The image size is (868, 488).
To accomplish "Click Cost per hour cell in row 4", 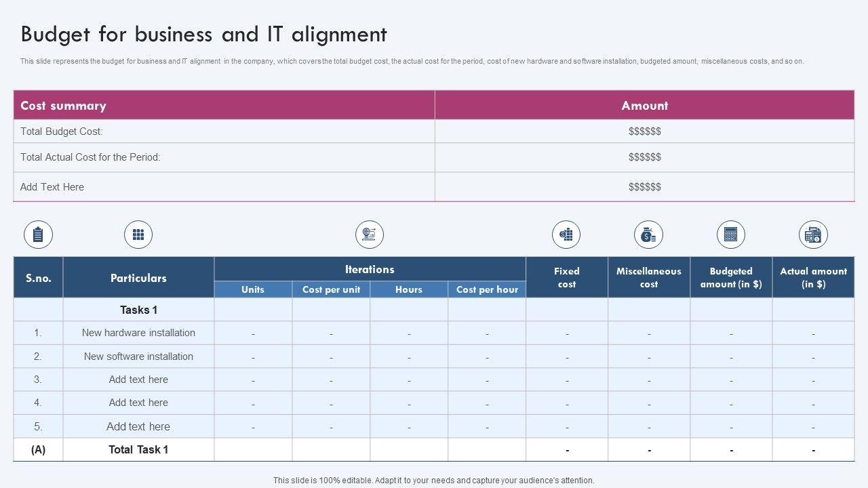I will [487, 403].
